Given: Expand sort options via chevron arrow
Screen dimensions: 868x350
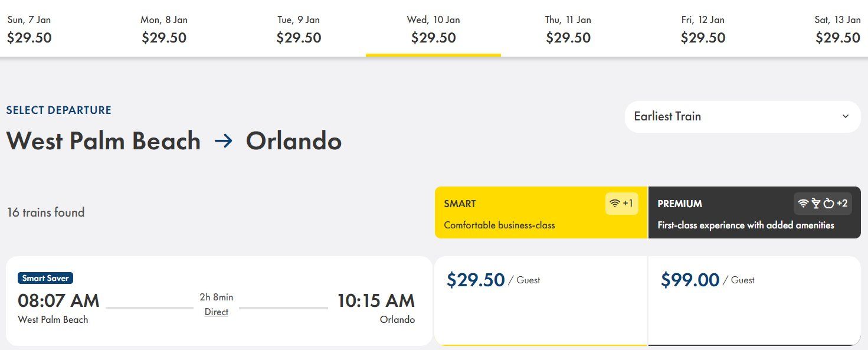Looking at the screenshot, I should click(x=846, y=116).
